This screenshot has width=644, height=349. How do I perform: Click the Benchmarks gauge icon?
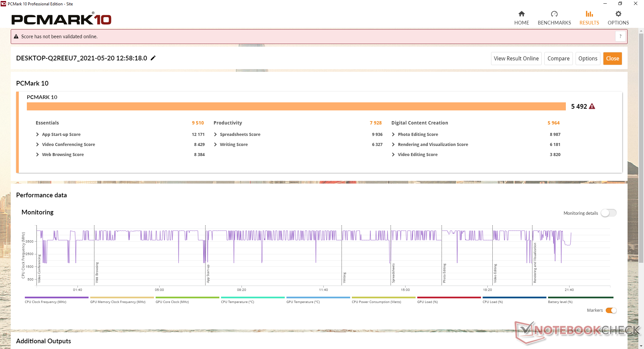(x=554, y=14)
